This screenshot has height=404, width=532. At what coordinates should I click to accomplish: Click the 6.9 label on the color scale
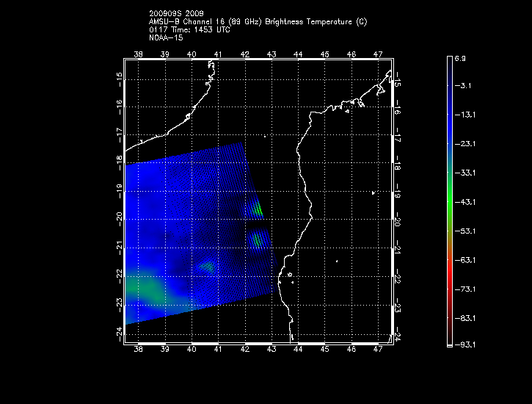point(462,57)
